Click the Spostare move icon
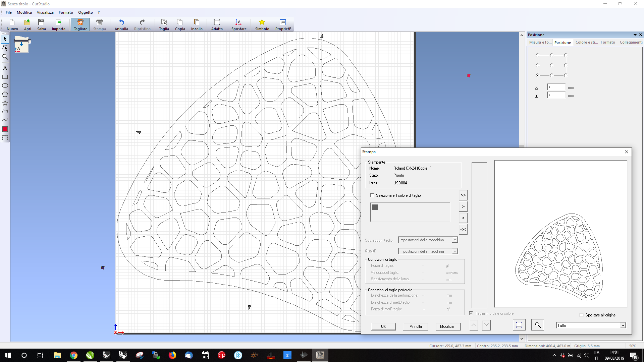Viewport: 644px width, 362px height. click(x=238, y=24)
